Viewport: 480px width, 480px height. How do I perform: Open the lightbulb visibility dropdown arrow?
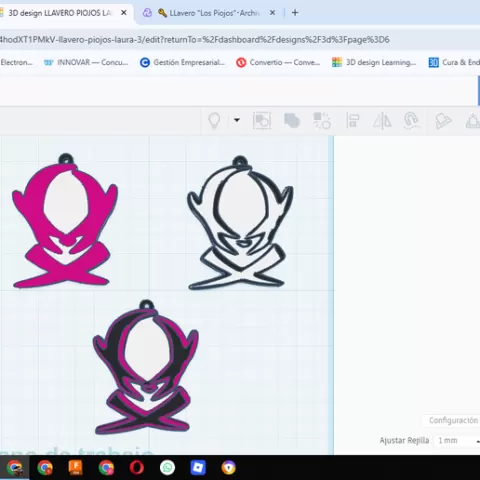coord(237,120)
